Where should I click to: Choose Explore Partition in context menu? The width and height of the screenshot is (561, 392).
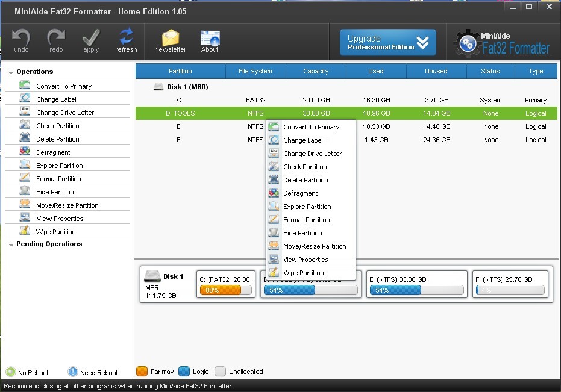(311, 207)
